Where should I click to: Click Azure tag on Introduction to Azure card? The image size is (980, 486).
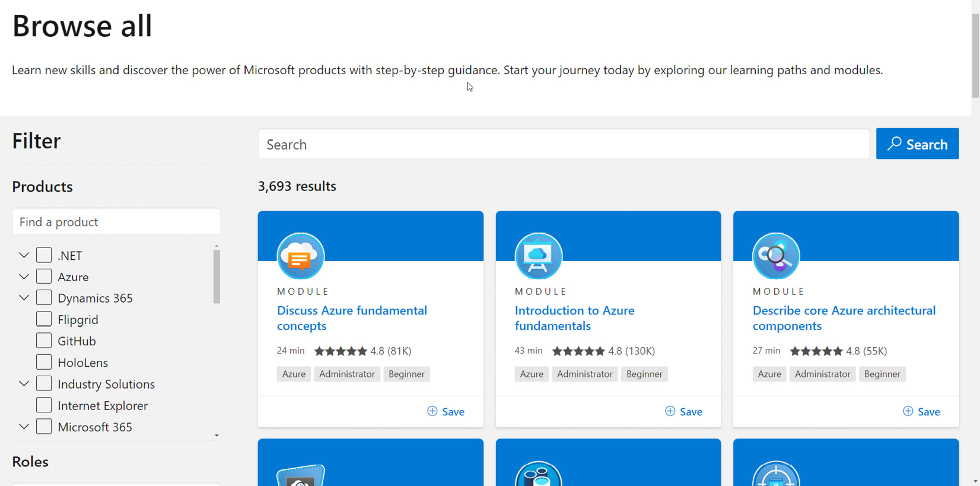click(532, 374)
